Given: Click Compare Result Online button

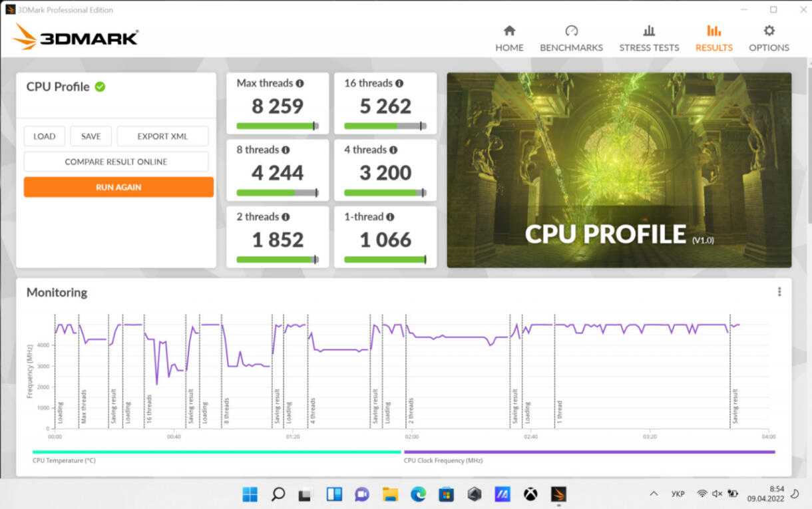Looking at the screenshot, I should 116,162.
